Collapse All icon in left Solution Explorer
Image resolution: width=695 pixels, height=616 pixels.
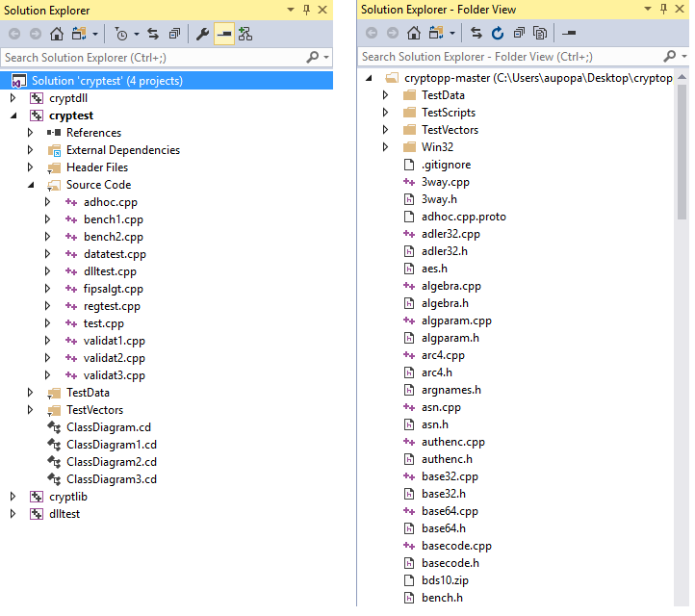click(174, 34)
